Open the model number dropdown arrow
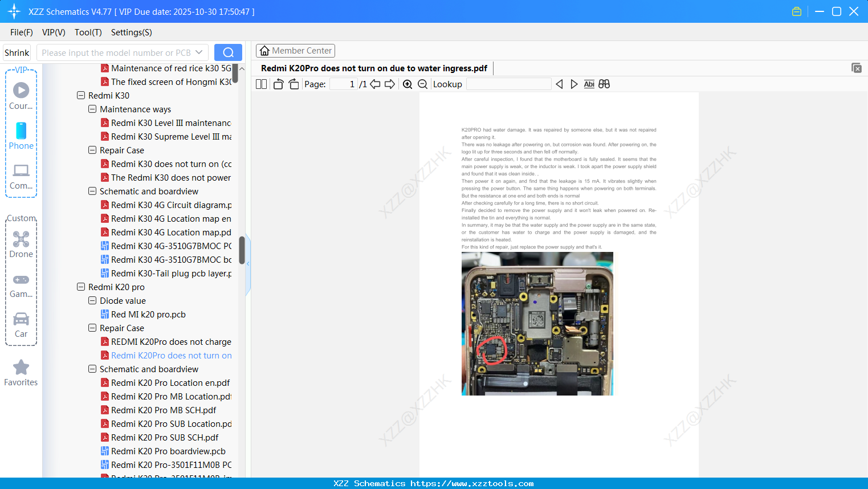 [x=199, y=52]
